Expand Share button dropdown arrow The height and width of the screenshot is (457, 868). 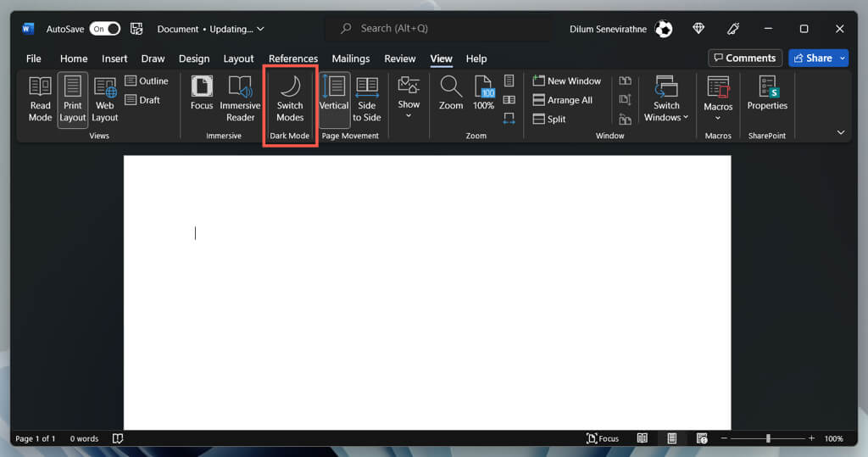(x=843, y=59)
